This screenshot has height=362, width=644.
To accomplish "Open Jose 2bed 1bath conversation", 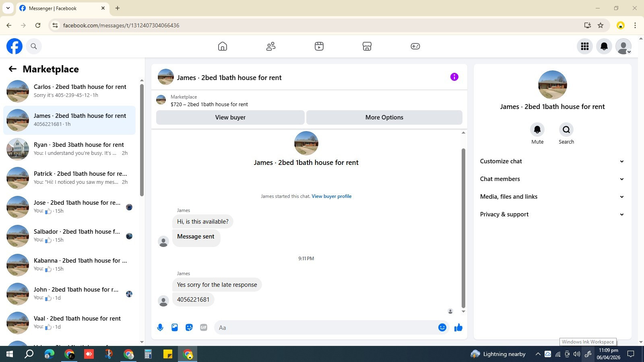I will [x=69, y=207].
